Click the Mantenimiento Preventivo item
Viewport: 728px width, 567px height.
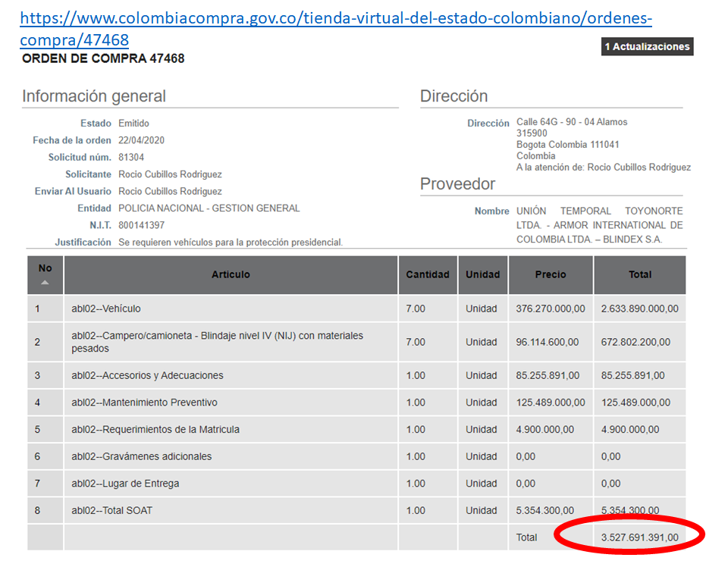point(144,403)
